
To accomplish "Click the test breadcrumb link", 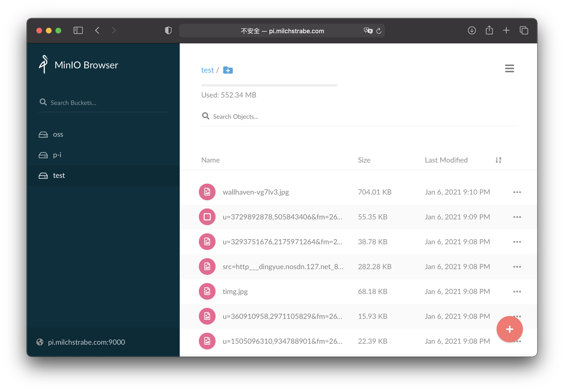I will click(x=207, y=70).
